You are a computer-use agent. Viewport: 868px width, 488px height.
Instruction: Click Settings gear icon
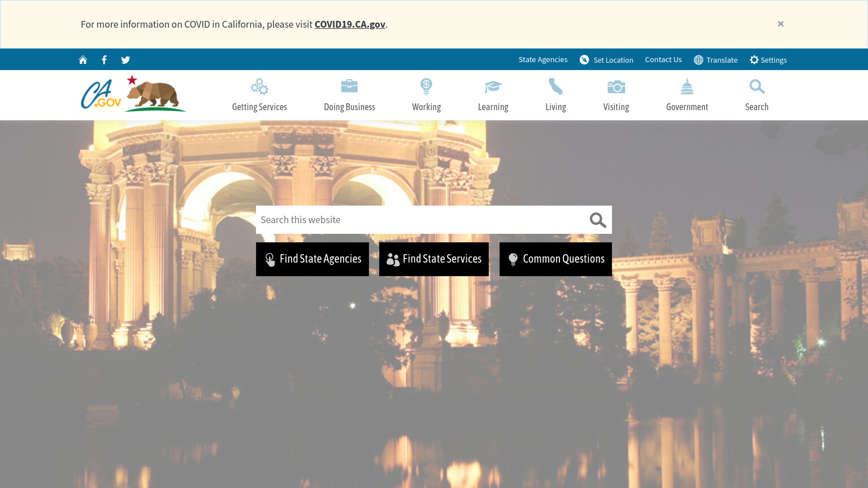pyautogui.click(x=754, y=60)
